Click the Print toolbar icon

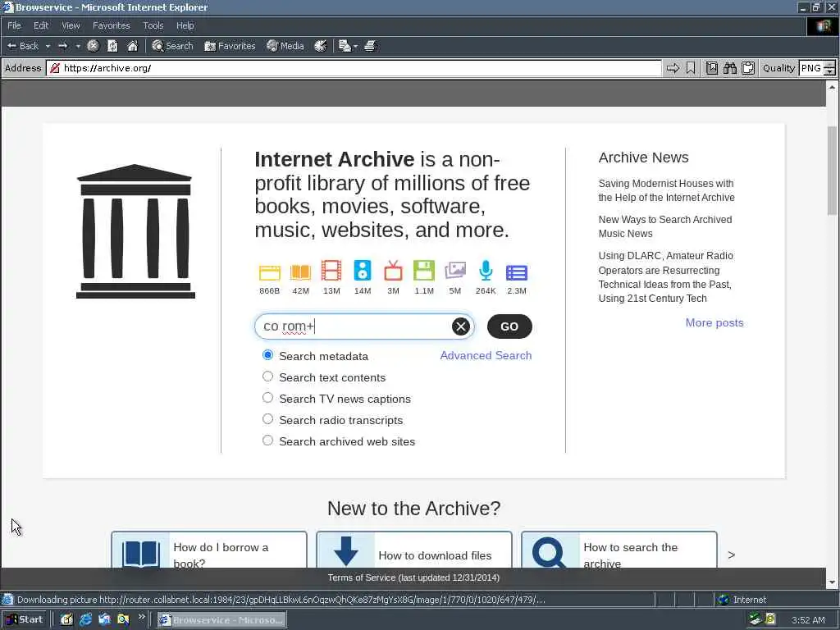point(370,46)
